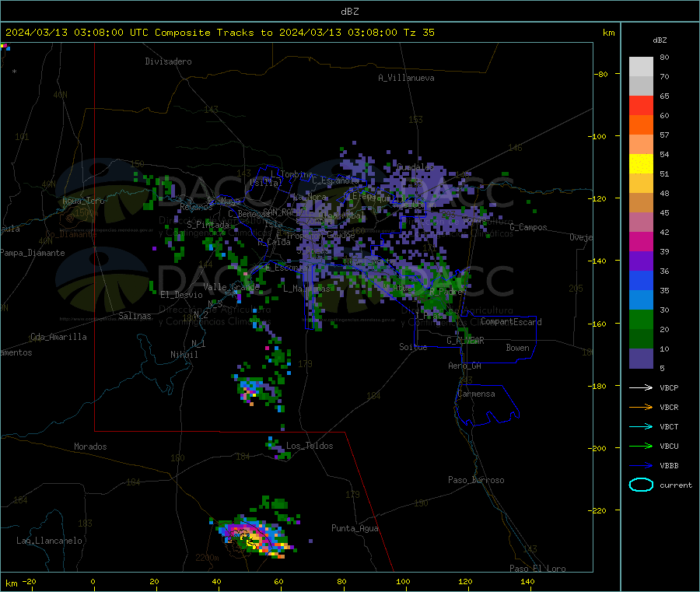
Task: Click the CompantEscard place label
Action: click(511, 322)
